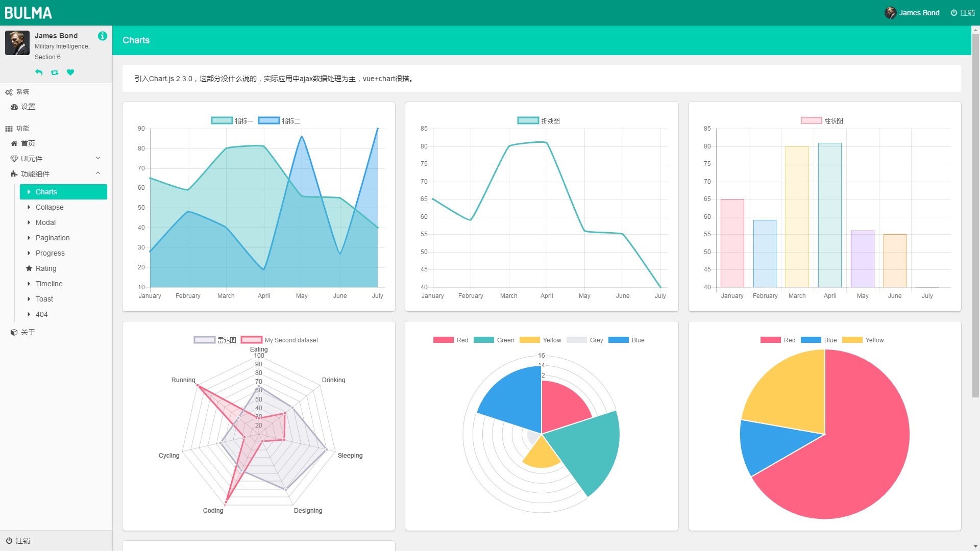Image resolution: width=980 pixels, height=551 pixels.
Task: Navigate to 首页 home page
Action: coord(29,143)
